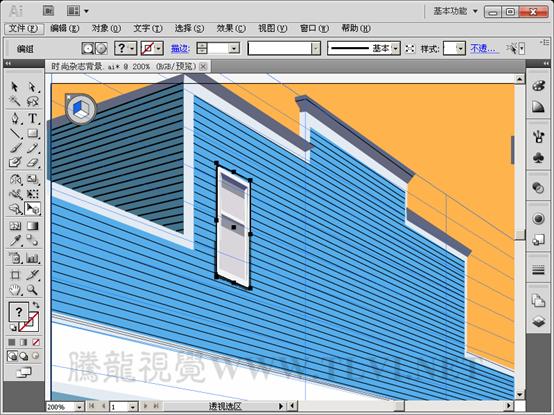554x415 pixels.
Task: Open the Symbols panel club icon
Action: pyautogui.click(x=538, y=158)
